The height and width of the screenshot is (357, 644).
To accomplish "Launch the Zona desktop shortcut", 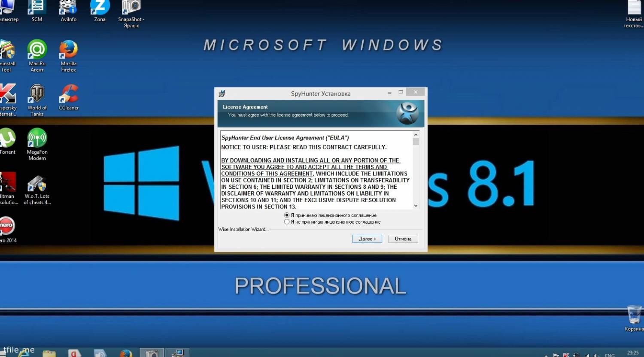I will [x=100, y=11].
